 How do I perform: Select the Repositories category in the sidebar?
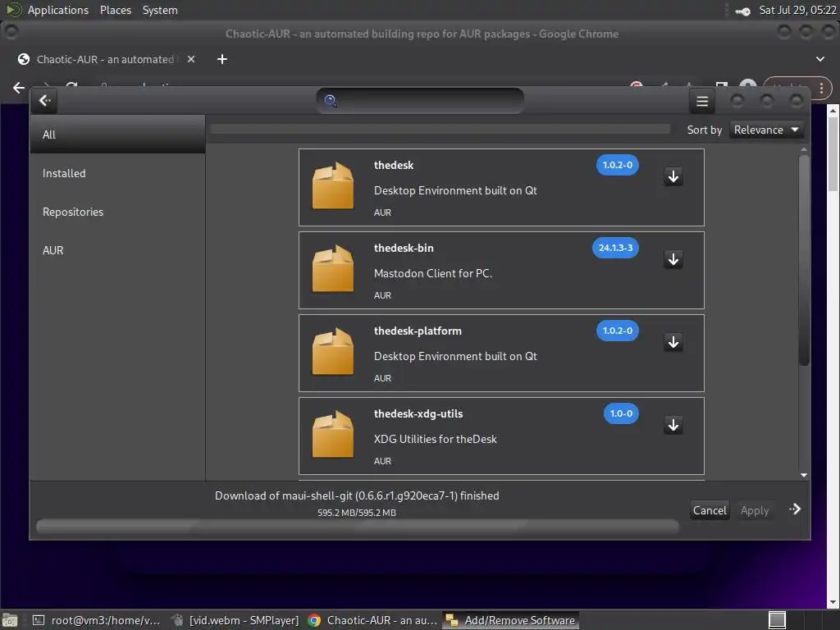click(117, 212)
